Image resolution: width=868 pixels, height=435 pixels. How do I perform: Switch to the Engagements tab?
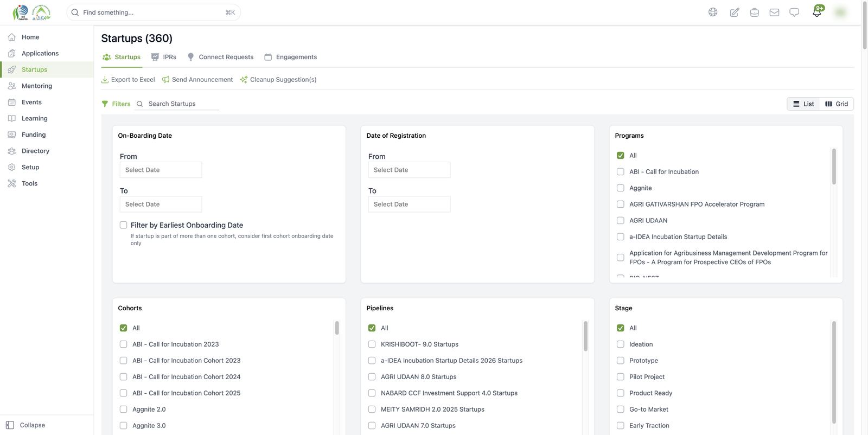click(x=291, y=57)
